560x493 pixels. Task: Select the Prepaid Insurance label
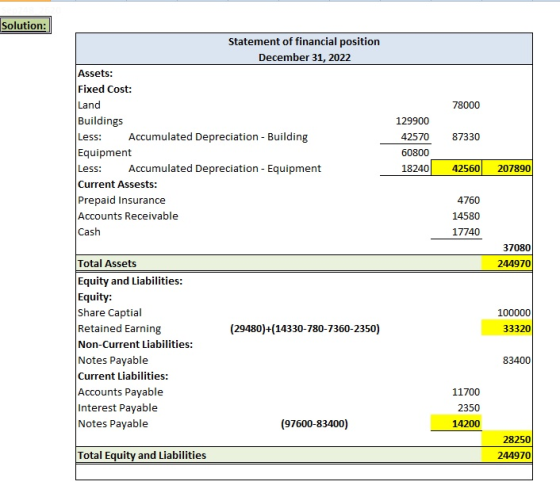coord(121,200)
